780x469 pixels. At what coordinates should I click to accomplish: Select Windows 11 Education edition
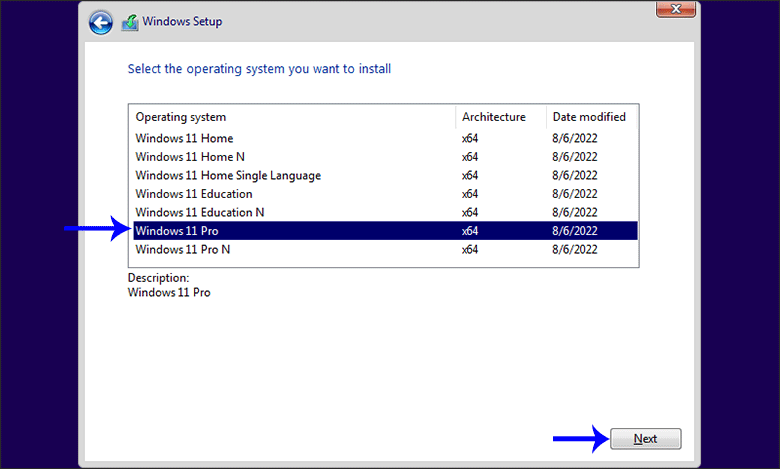[386, 193]
